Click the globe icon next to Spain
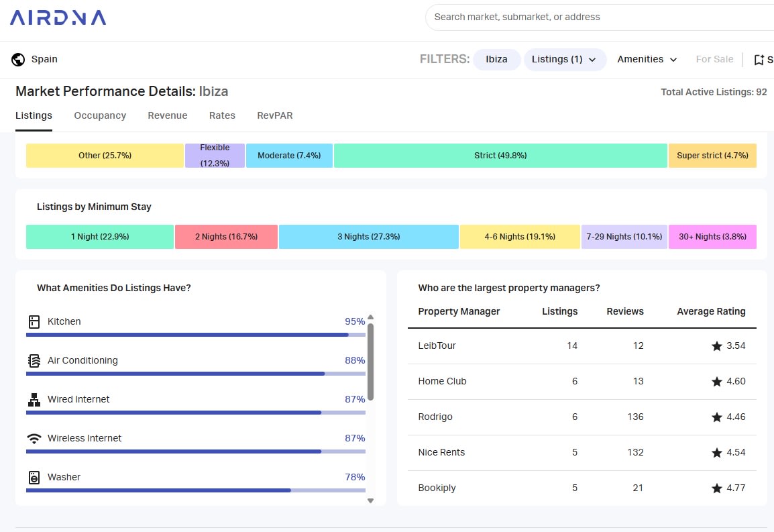The width and height of the screenshot is (774, 532). click(x=18, y=60)
